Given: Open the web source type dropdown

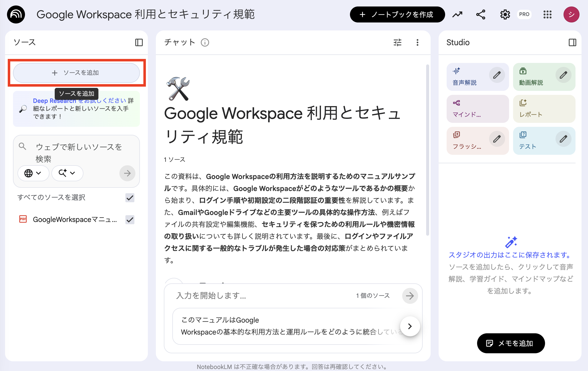Looking at the screenshot, I should click(33, 173).
